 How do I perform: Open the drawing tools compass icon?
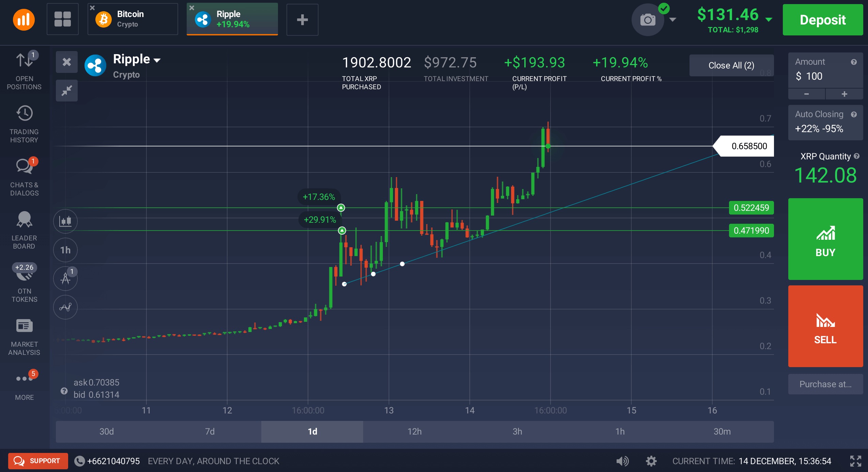65,279
